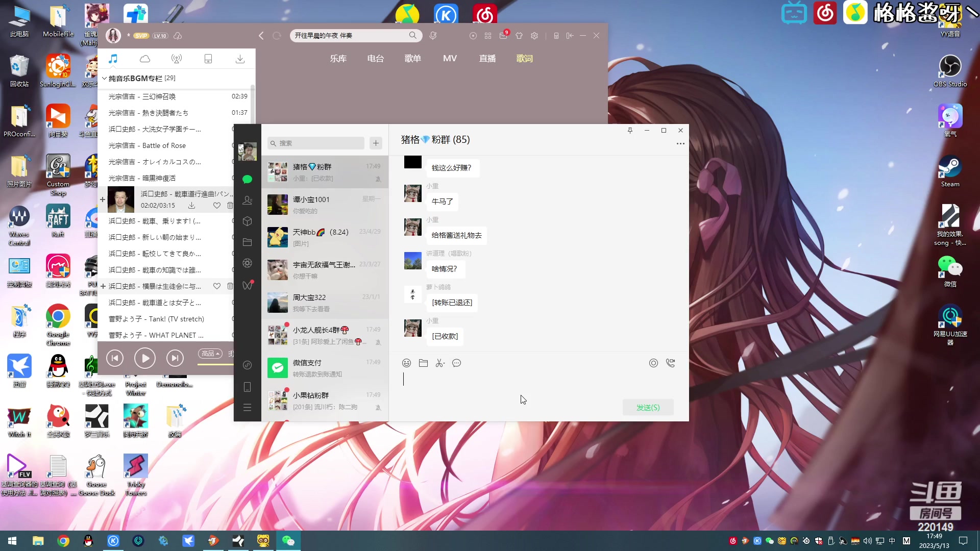Click the [已收款] message bubble
This screenshot has width=980, height=551.
[445, 336]
